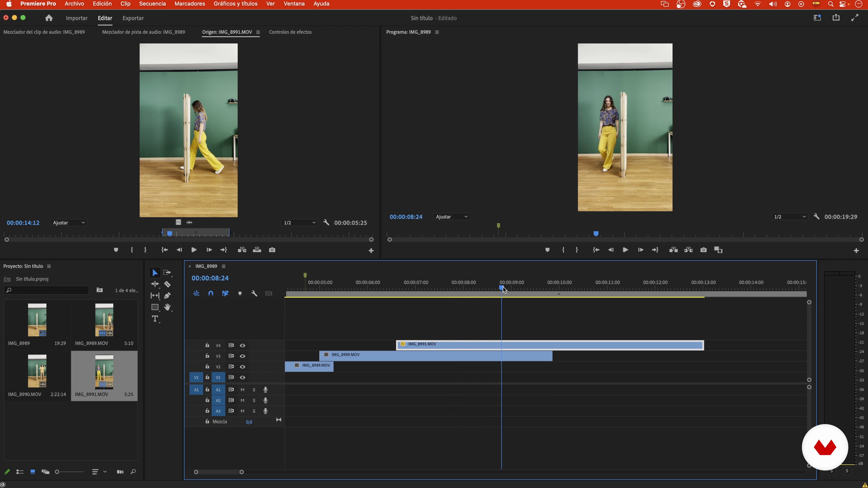Screen dimensions: 868x488
Task: Click Export Frame camera in Program monitor
Action: point(703,250)
